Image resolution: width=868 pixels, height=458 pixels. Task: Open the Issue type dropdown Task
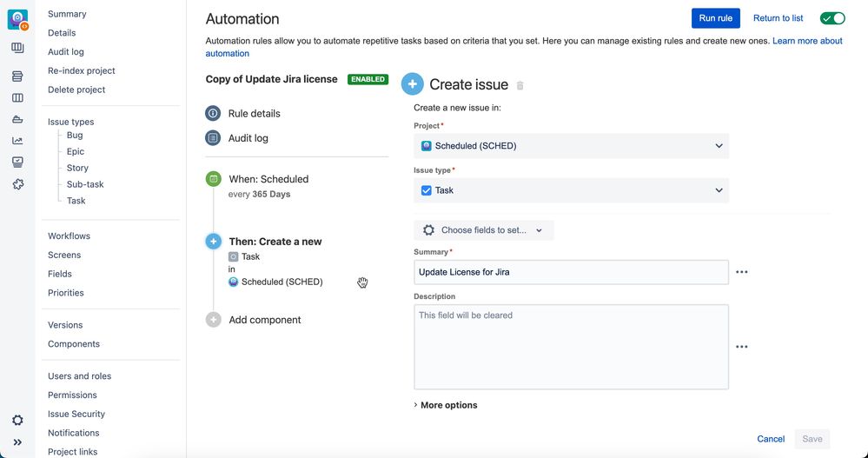click(x=572, y=190)
